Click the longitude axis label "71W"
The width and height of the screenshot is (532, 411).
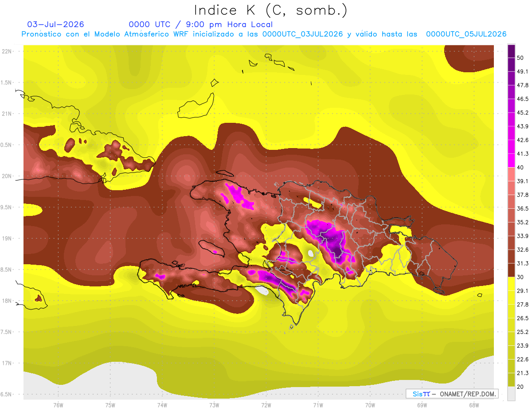[x=318, y=405]
